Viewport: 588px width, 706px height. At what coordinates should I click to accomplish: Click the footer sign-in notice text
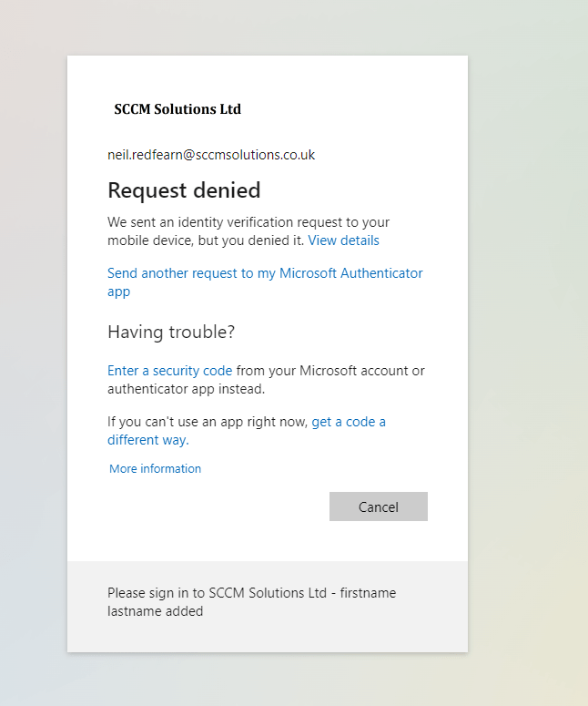[x=251, y=593]
